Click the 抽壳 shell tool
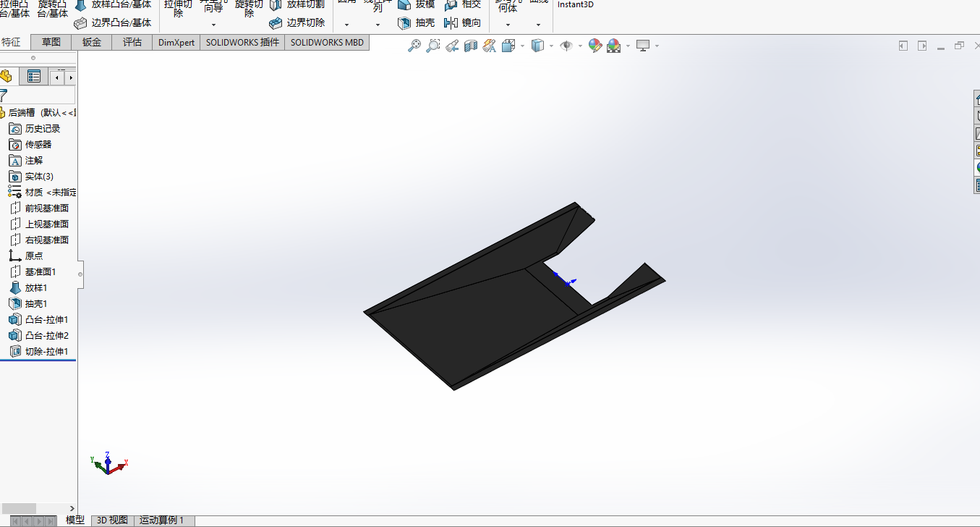 (x=417, y=23)
